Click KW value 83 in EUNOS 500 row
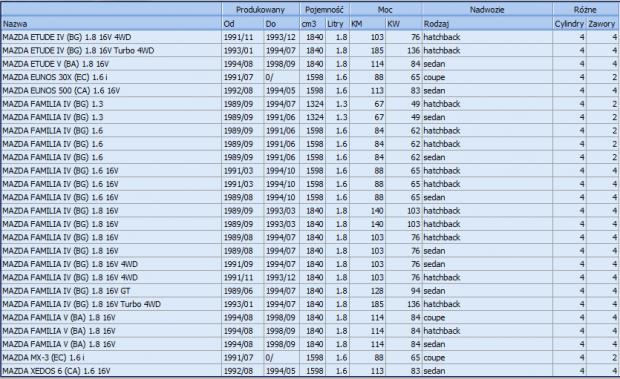 (415, 91)
